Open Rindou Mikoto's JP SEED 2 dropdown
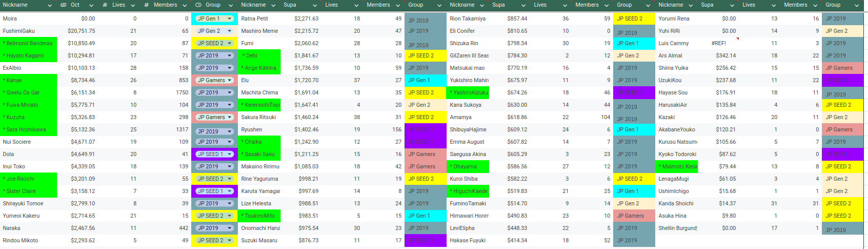This screenshot has width=868, height=249. tap(230, 240)
